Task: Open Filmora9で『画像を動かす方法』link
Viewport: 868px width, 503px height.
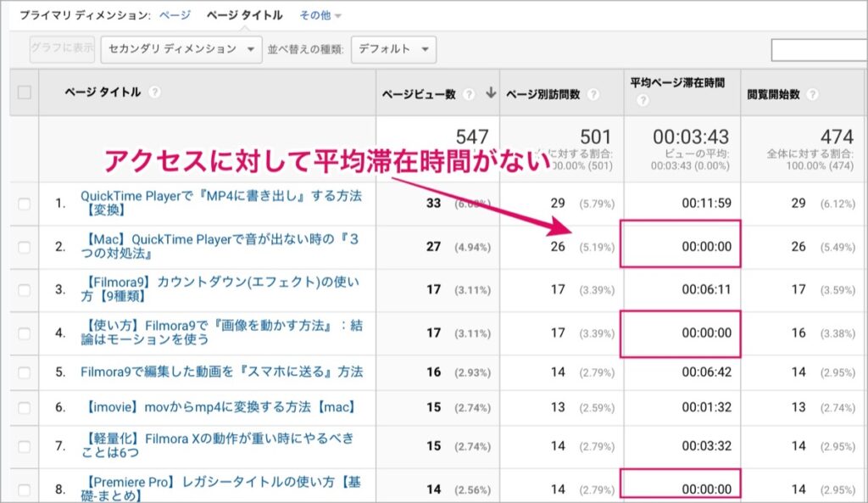Action: (x=222, y=333)
